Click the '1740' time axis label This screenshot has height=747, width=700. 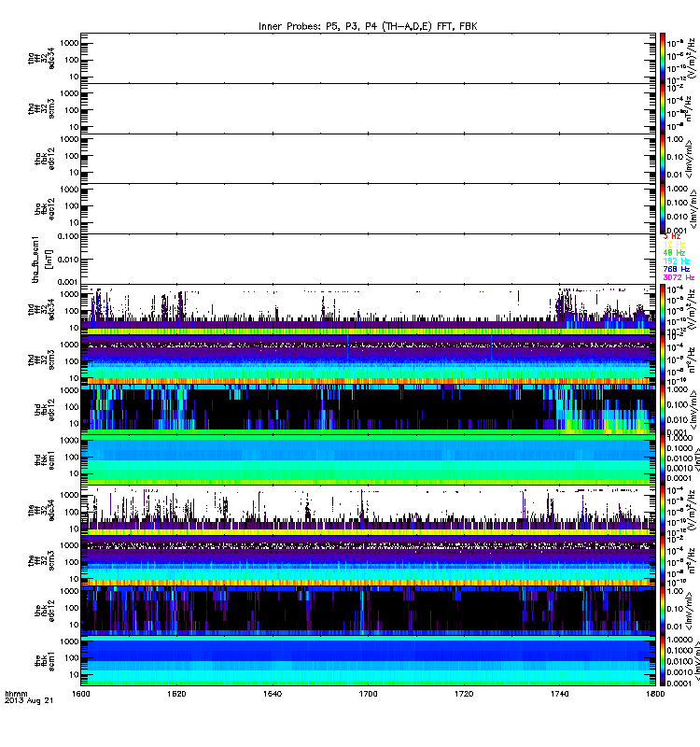click(x=559, y=694)
